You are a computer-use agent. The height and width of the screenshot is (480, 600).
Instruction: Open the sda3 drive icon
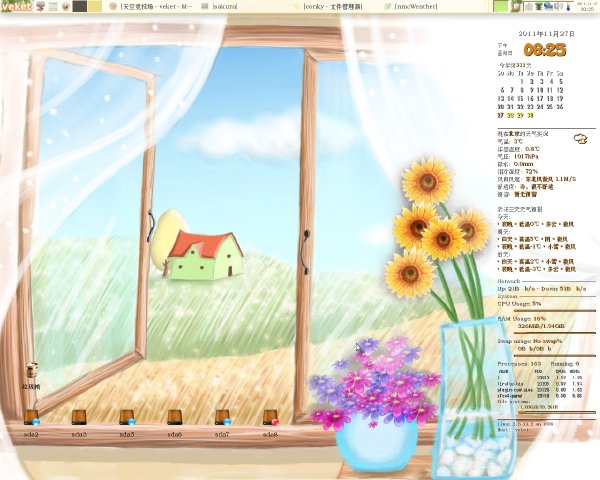pyautogui.click(x=79, y=418)
